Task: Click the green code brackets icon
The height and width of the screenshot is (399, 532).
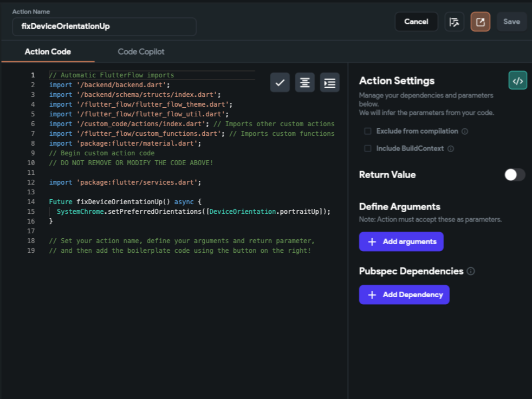Action: (517, 81)
